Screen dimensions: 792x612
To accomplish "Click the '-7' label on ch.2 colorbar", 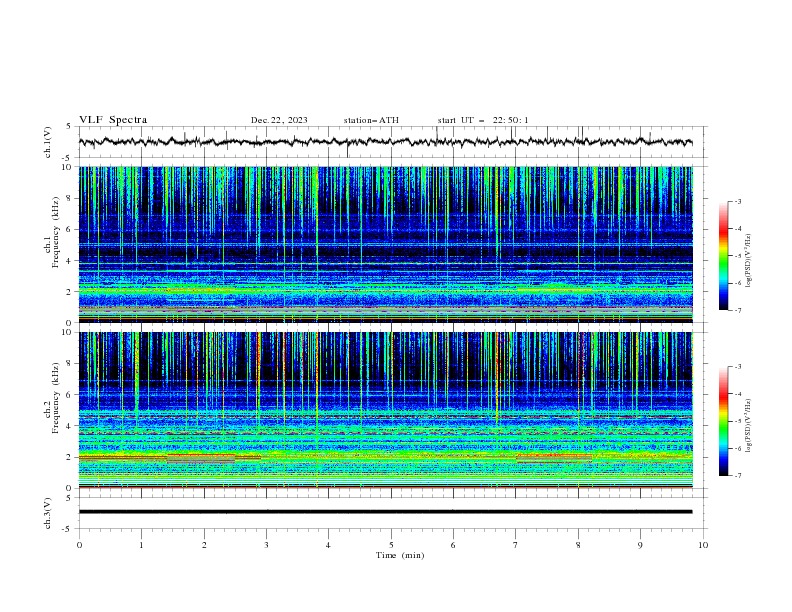I will point(737,476).
